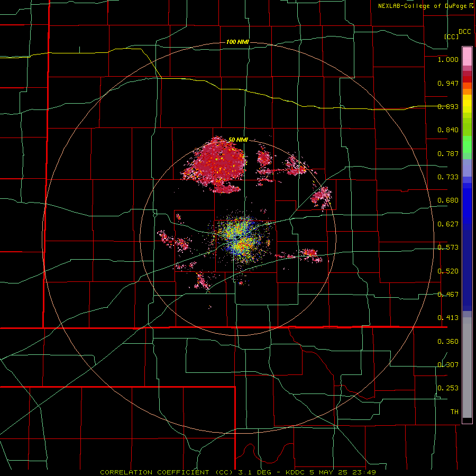Click the 0.680 color scale value
The image size is (476, 476).
(448, 200)
